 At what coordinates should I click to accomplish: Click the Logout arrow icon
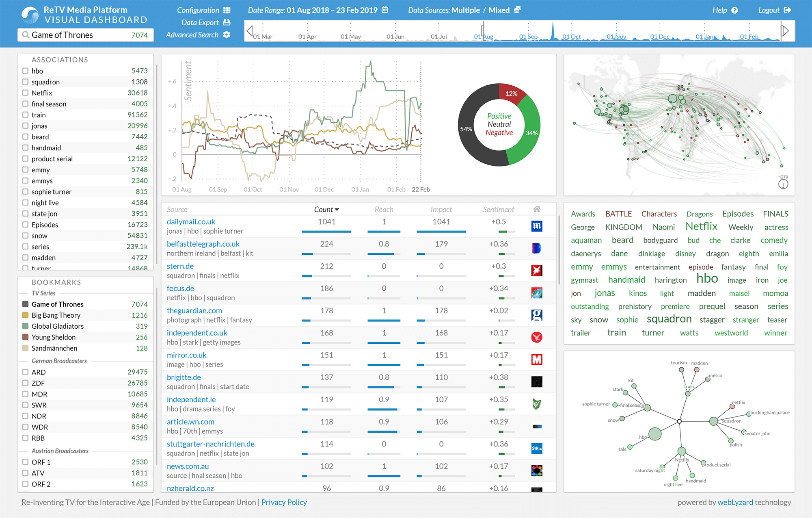pyautogui.click(x=788, y=10)
